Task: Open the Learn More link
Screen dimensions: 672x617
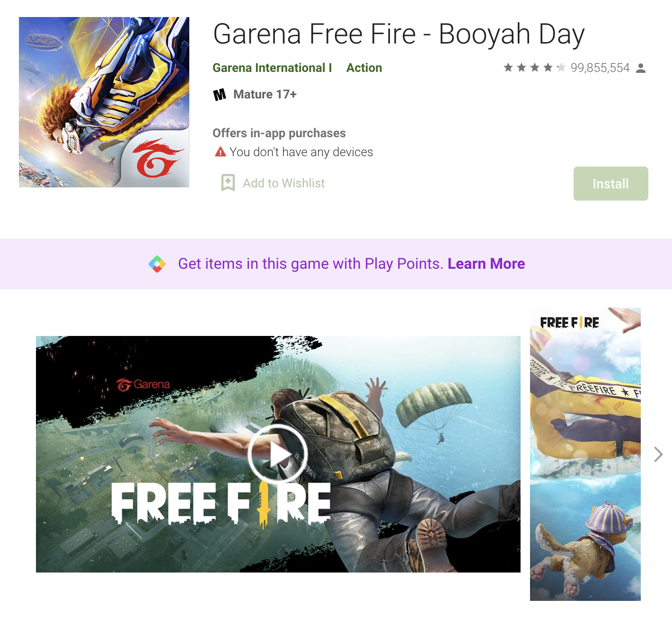Action: click(x=486, y=264)
